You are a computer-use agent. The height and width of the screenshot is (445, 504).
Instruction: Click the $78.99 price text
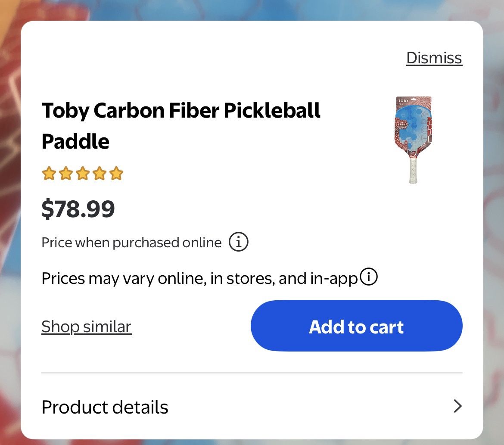[x=78, y=208]
